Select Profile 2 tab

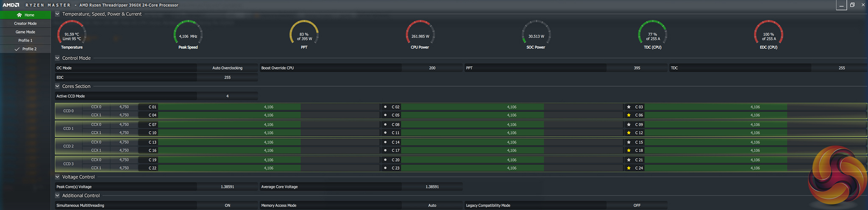(25, 49)
